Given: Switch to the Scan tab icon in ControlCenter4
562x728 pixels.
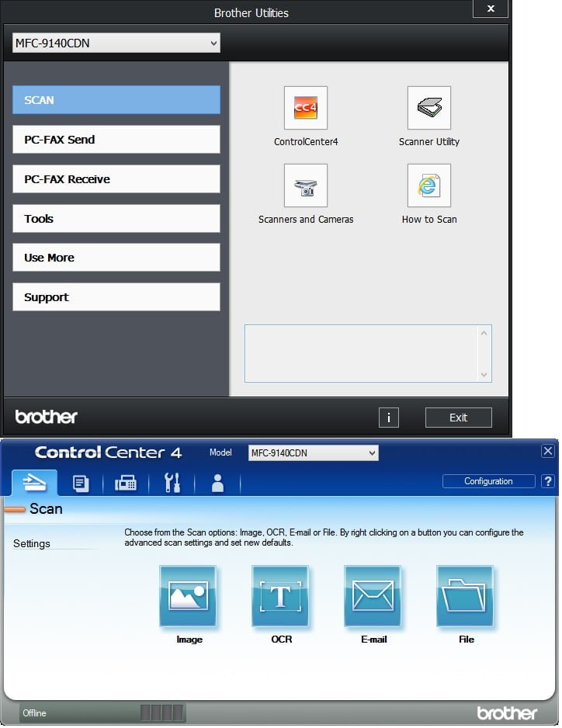Looking at the screenshot, I should pyautogui.click(x=35, y=483).
